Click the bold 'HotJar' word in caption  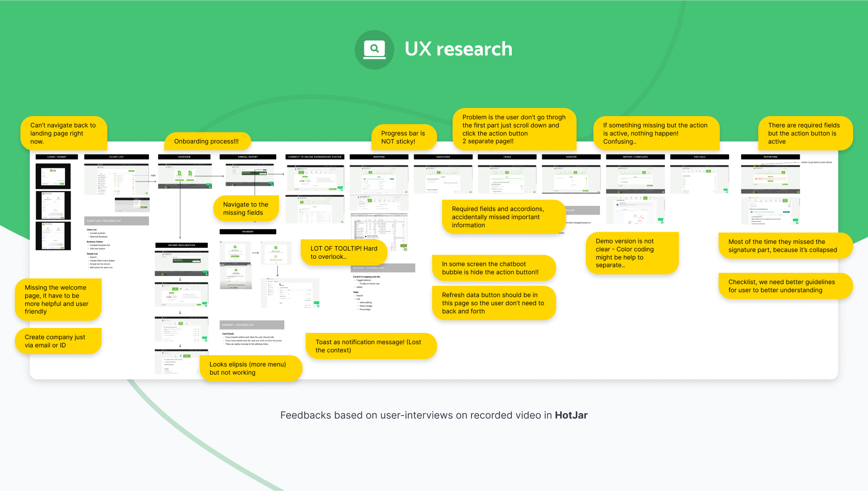571,415
